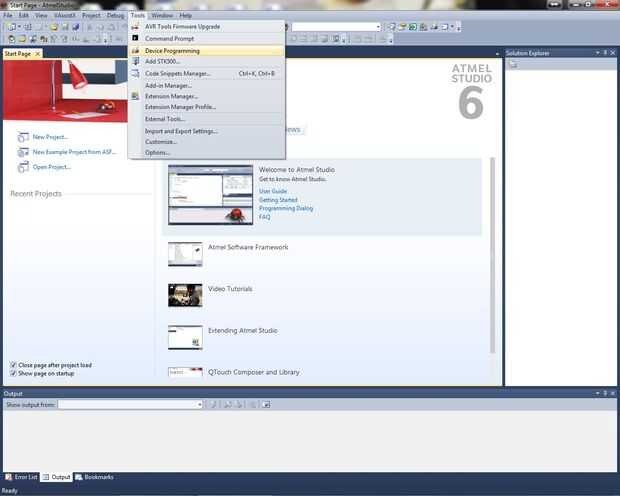Click the Solution Explorer properties toolbar icon
The height and width of the screenshot is (496, 620).
[513, 64]
